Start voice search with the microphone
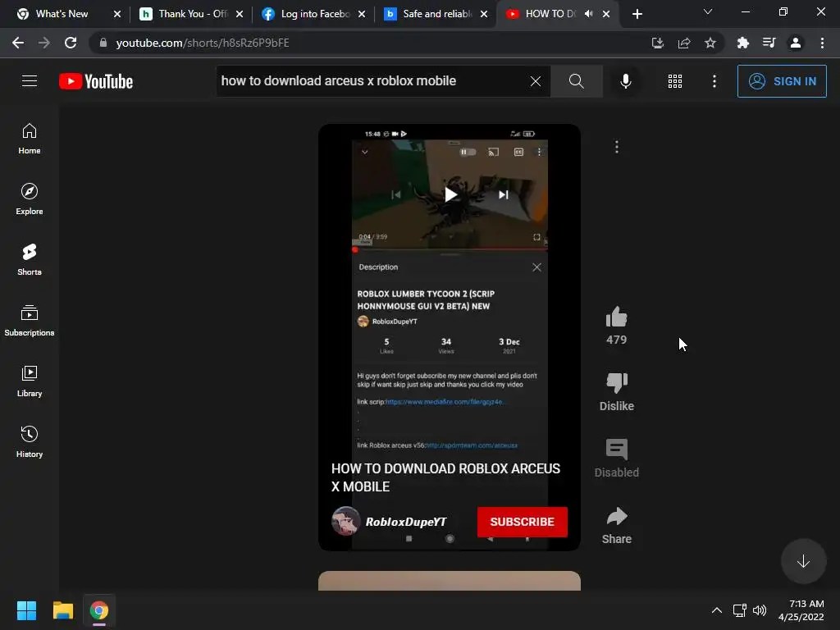 click(x=625, y=81)
